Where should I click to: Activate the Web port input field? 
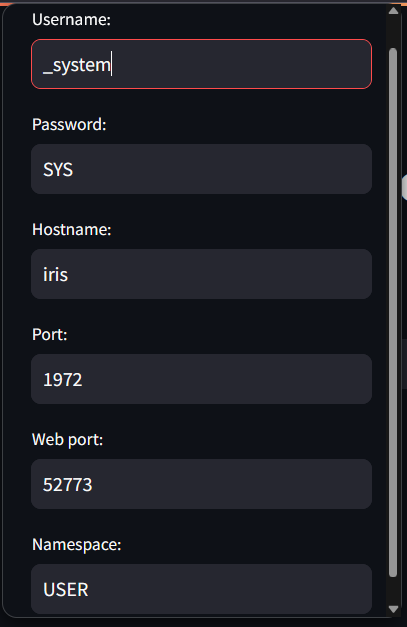coord(202,484)
